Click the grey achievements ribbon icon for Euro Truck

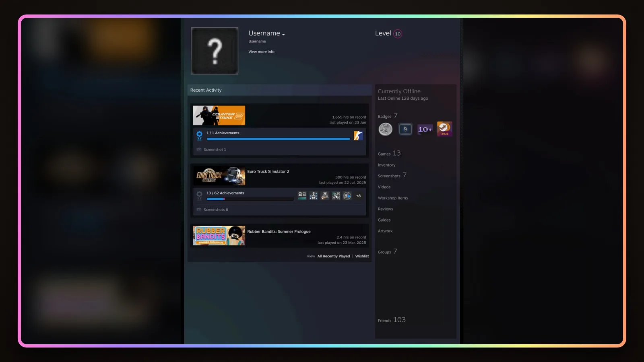(199, 196)
